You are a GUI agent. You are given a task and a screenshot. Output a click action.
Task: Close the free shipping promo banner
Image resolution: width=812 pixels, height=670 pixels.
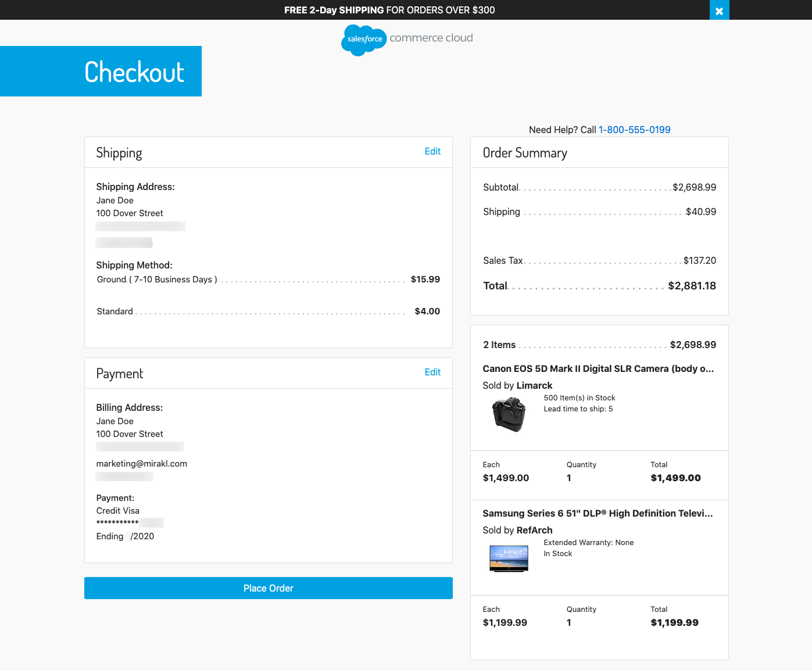click(x=719, y=10)
